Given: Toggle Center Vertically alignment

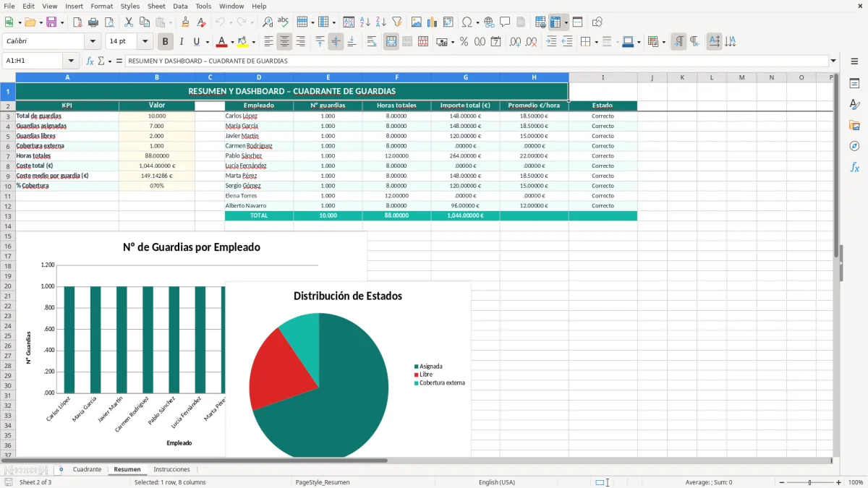Looking at the screenshot, I should pyautogui.click(x=336, y=42).
